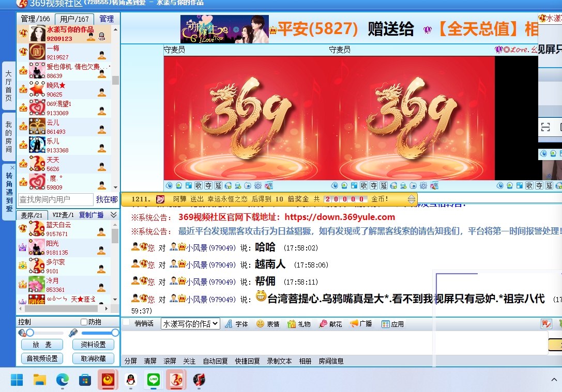Image resolution: width=562 pixels, height=392 pixels.
Task: Select the 麦序/21 tab
Action: 32,215
